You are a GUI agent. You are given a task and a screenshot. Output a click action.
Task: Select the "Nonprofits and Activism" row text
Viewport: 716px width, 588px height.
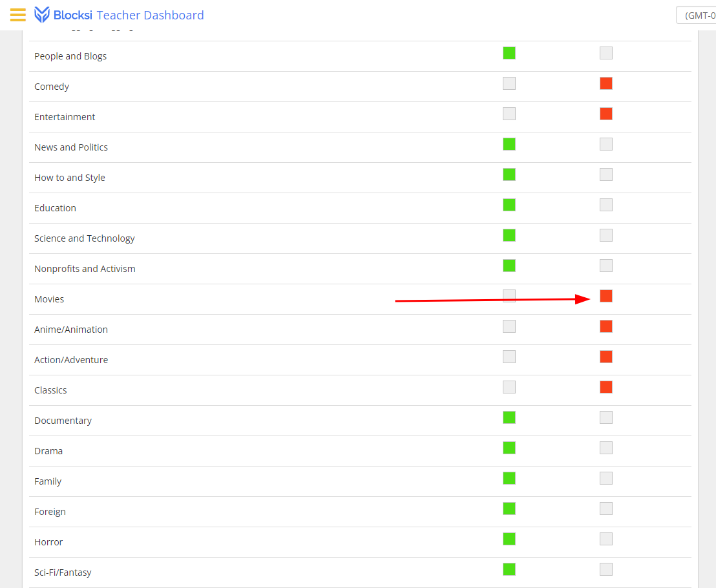tap(85, 268)
